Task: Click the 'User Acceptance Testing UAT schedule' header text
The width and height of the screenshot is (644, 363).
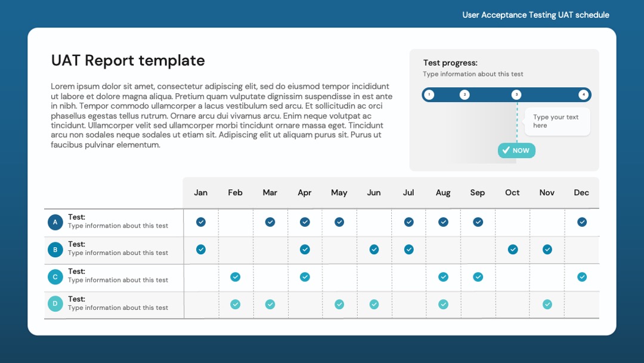Action: click(x=535, y=15)
